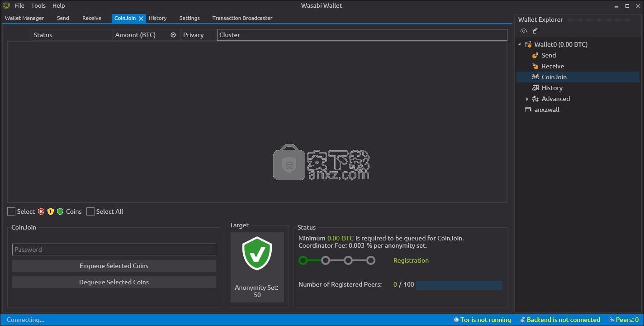Screen dimensions: 644x326
Task: Select Wallet0 (0.00 BTC) in Wallet Explorer
Action: tap(561, 44)
